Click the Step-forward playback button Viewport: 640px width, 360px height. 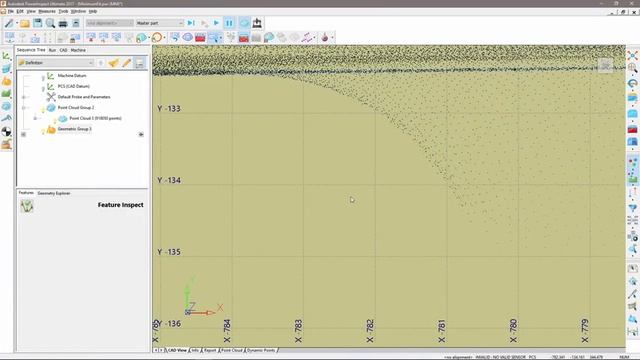tap(191, 23)
